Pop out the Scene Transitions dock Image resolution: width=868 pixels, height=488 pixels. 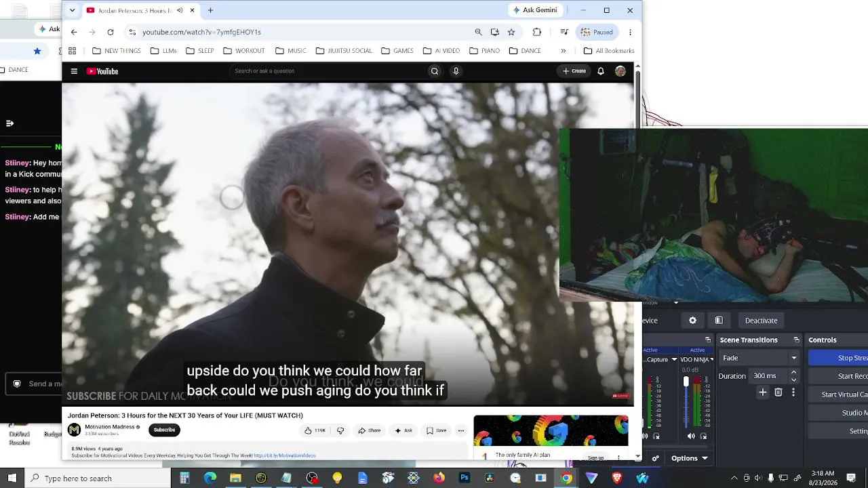tap(797, 340)
